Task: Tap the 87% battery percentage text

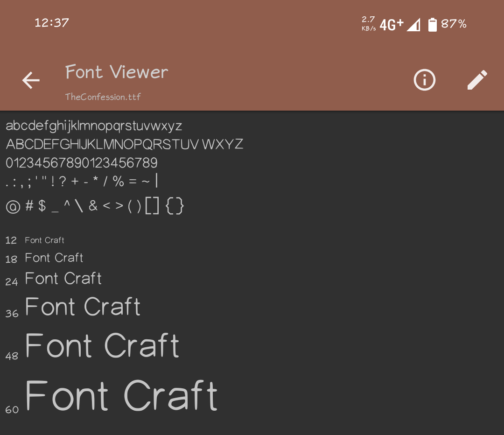Action: click(x=454, y=24)
